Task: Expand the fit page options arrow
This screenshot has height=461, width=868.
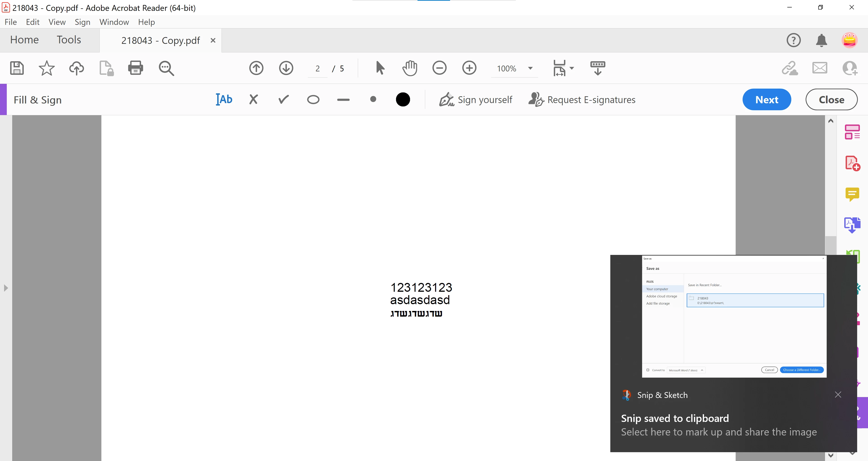Action: pyautogui.click(x=572, y=68)
